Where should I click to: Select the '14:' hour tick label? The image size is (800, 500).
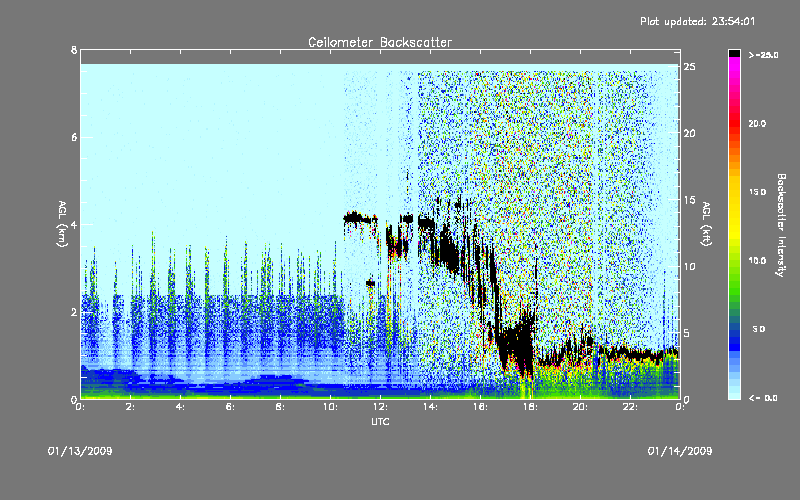(431, 407)
